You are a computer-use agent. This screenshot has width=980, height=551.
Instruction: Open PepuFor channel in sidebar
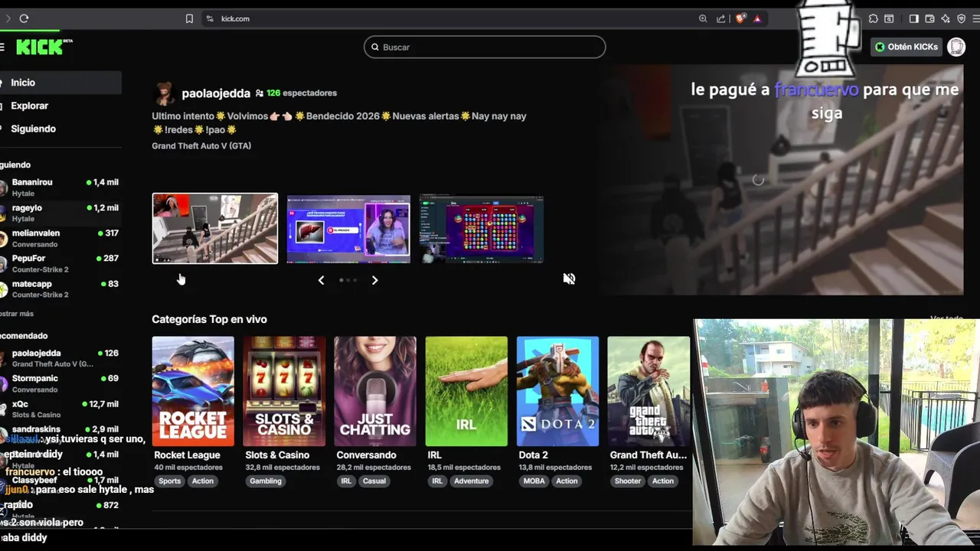click(60, 263)
